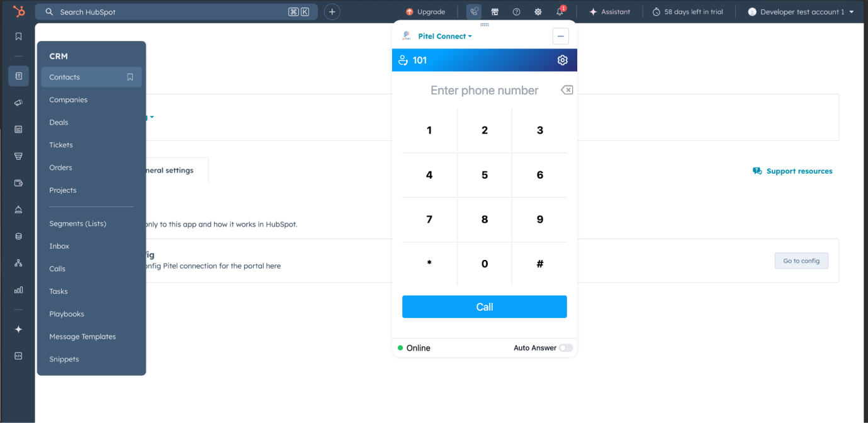This screenshot has width=868, height=423.
Task: Dial digit 3 on the keypad
Action: tap(540, 130)
